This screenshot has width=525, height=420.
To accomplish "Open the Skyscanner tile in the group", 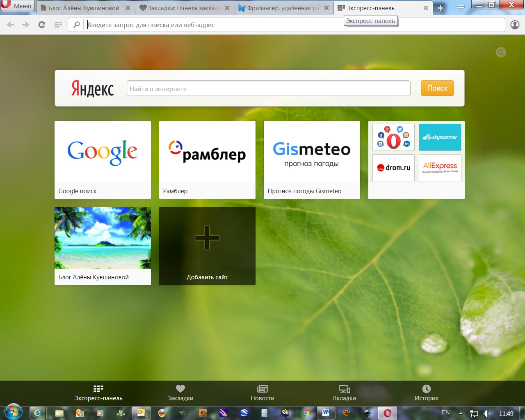I will (x=440, y=137).
